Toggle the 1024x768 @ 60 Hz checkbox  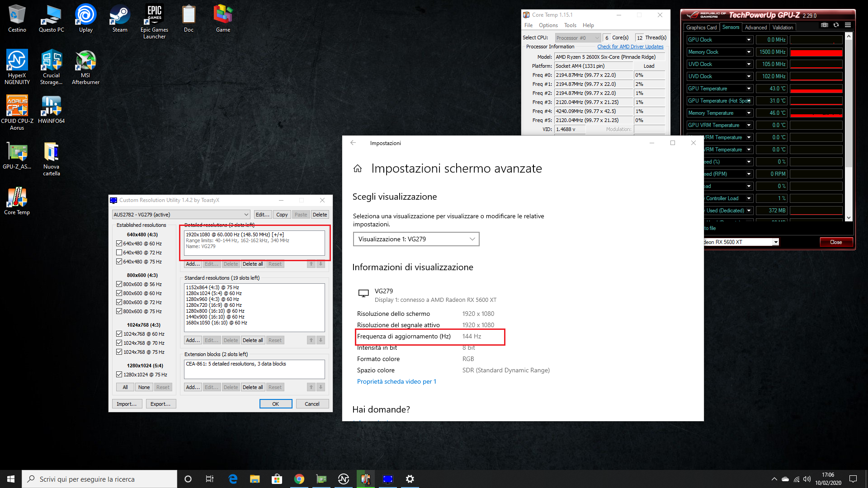(x=119, y=334)
